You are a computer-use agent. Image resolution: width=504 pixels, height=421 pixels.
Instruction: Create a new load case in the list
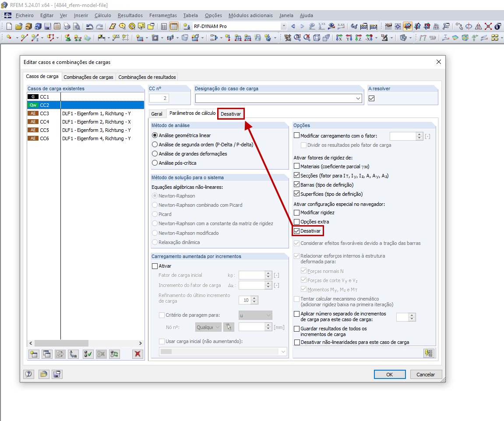(34, 354)
